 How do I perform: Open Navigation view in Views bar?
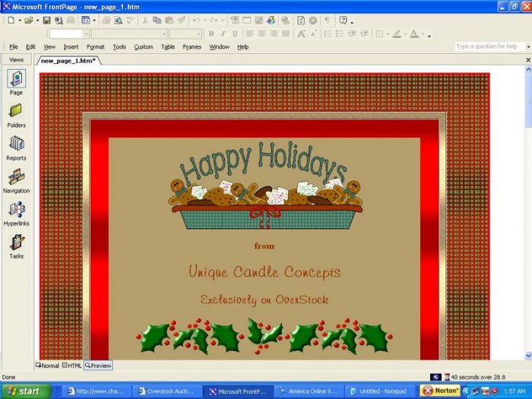(x=16, y=181)
